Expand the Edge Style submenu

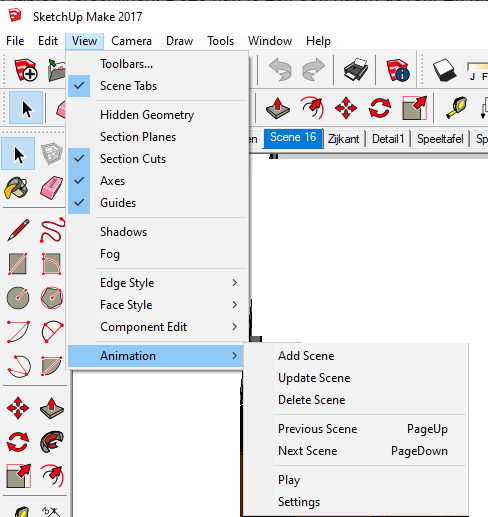[158, 283]
